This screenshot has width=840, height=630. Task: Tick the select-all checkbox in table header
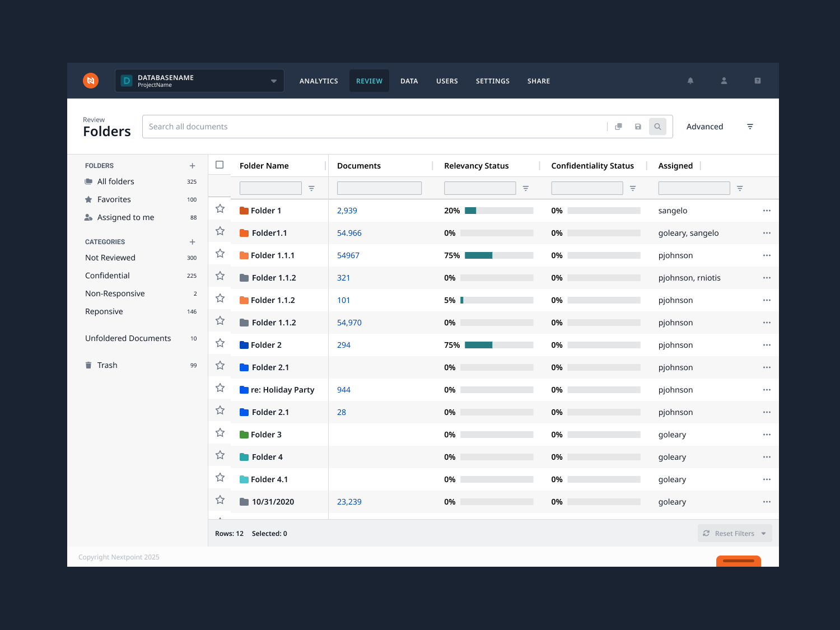click(220, 165)
